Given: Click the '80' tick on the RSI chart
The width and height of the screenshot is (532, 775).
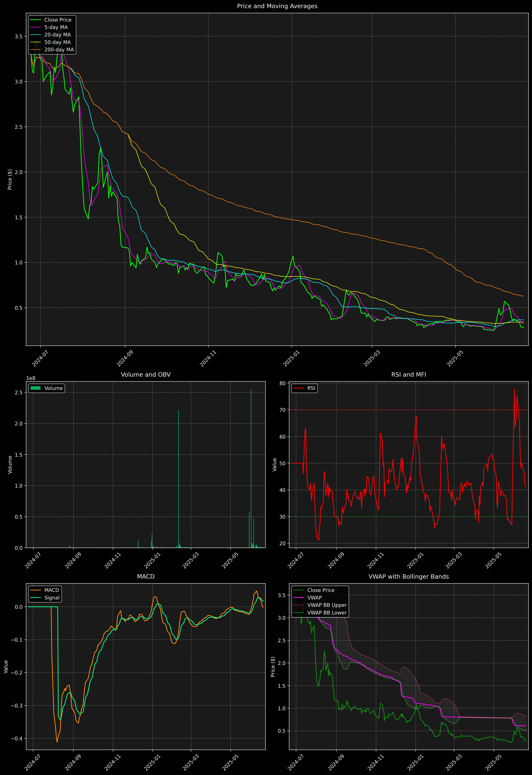Looking at the screenshot, I should pos(283,383).
